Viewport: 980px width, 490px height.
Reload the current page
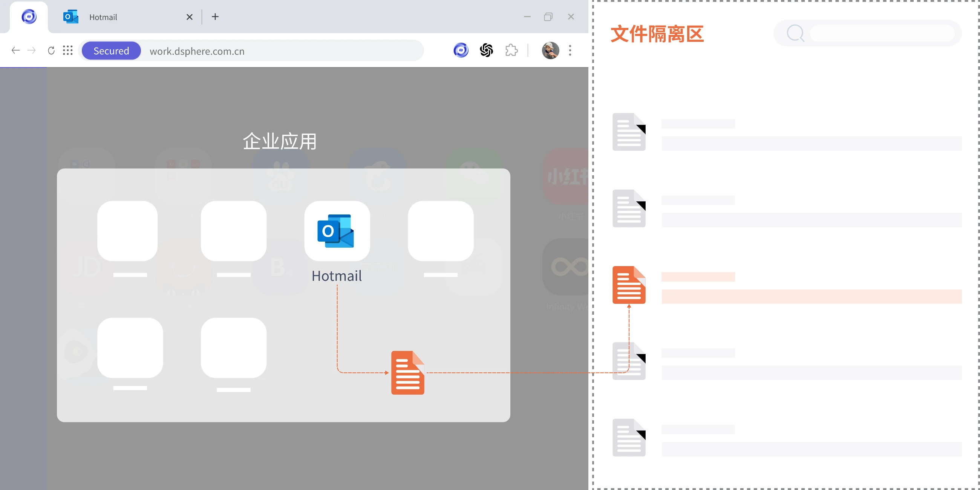point(51,51)
